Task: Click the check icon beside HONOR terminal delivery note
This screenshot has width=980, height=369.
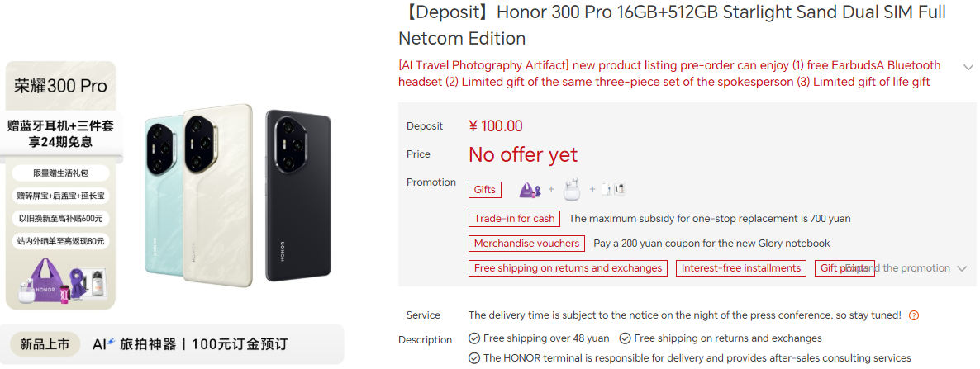Action: [474, 358]
